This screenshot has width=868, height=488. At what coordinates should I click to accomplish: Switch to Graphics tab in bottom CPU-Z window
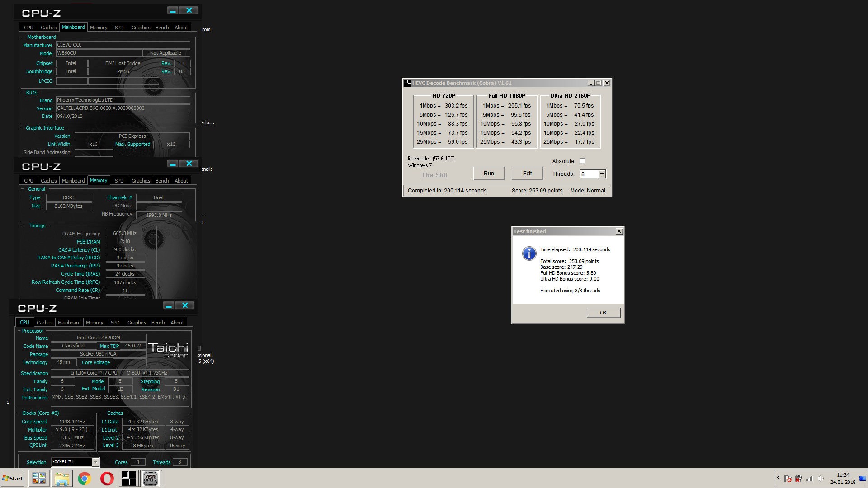point(137,323)
